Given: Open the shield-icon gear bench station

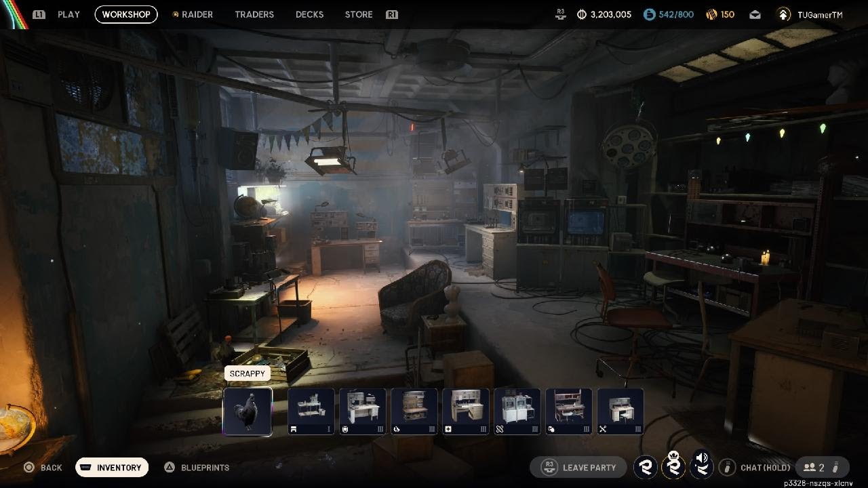Looking at the screenshot, I should pos(363,411).
